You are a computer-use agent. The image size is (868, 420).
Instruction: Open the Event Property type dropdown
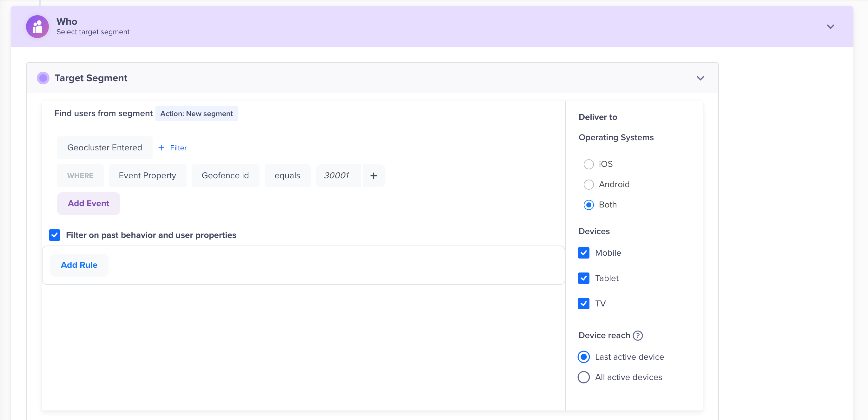[x=147, y=176]
